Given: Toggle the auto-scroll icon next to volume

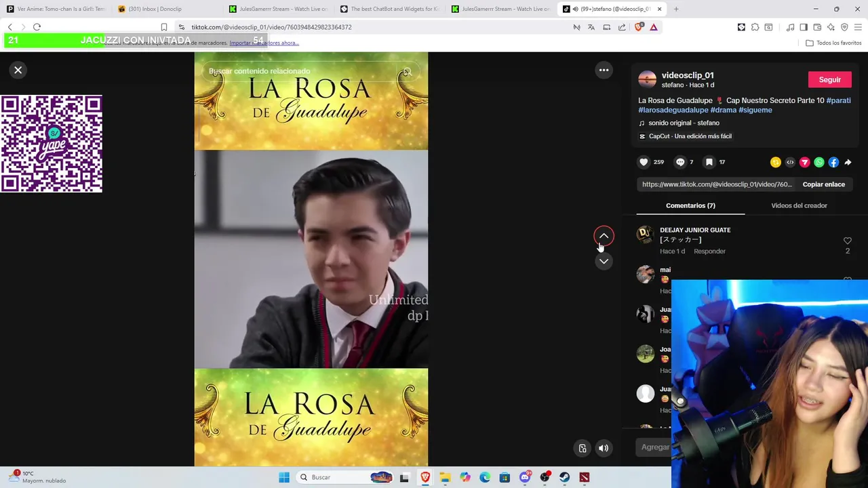Looking at the screenshot, I should 583,448.
